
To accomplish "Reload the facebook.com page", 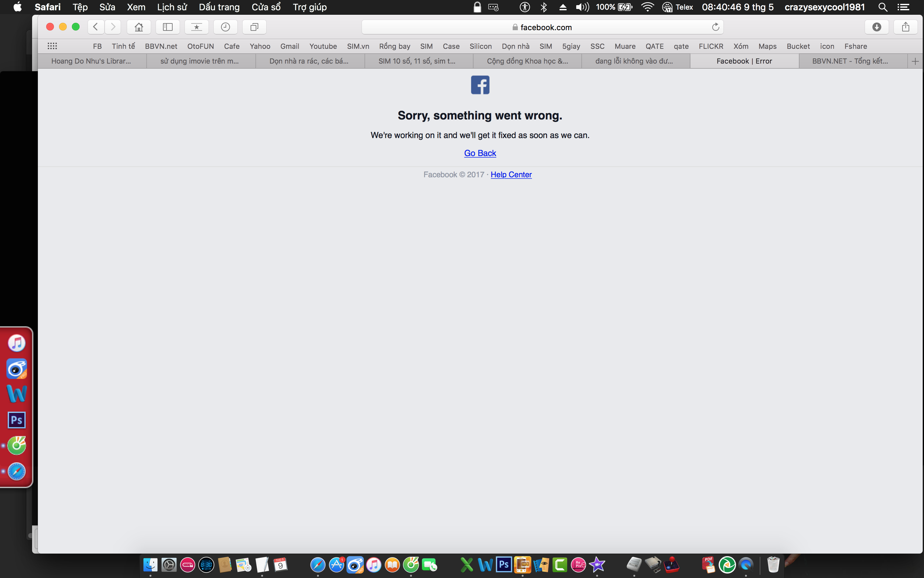I will coord(715,27).
